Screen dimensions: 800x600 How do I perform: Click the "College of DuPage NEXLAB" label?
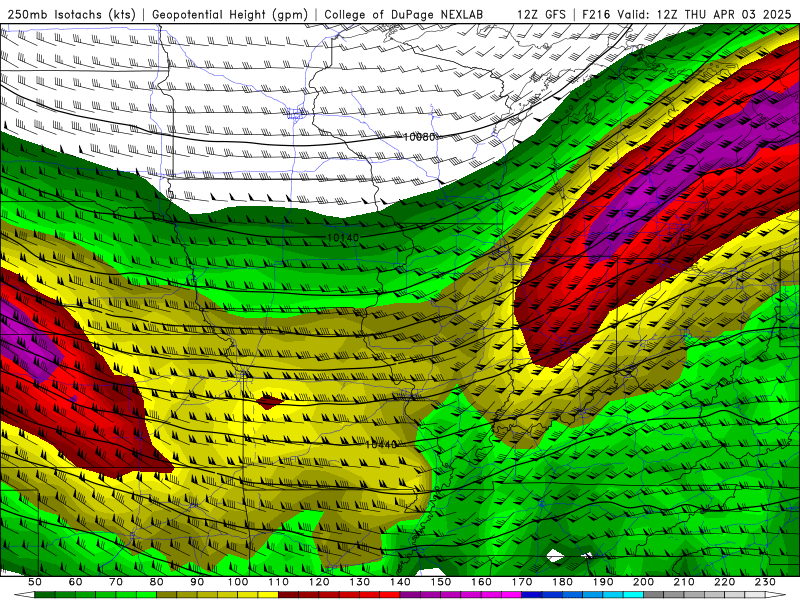(x=404, y=14)
